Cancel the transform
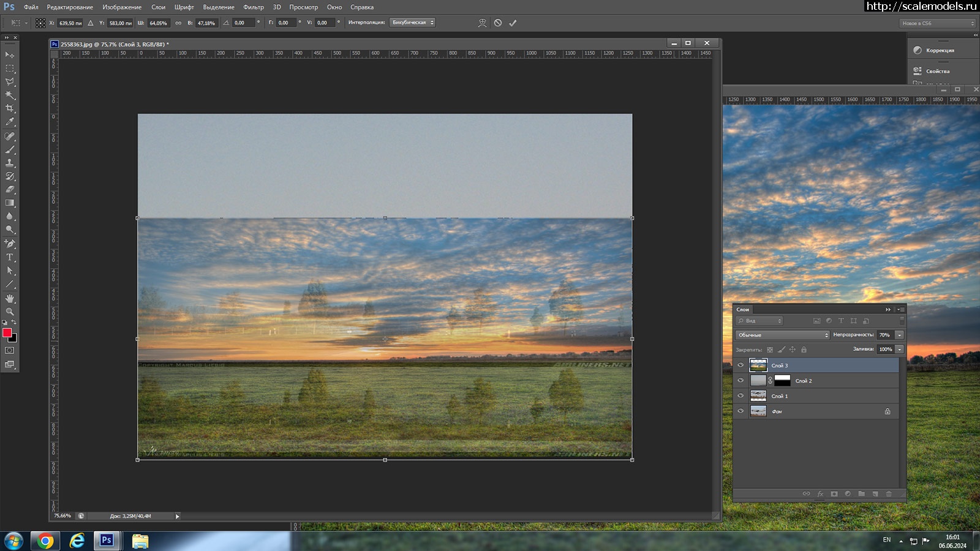 click(x=498, y=23)
